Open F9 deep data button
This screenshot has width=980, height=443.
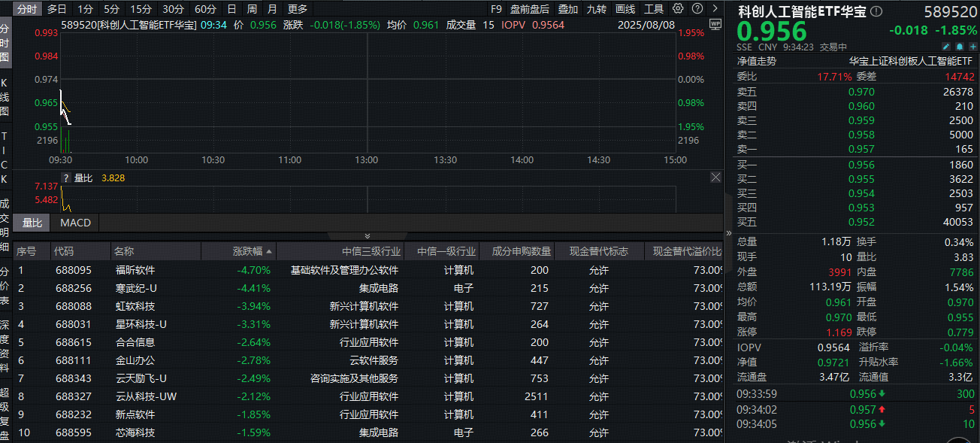point(496,9)
